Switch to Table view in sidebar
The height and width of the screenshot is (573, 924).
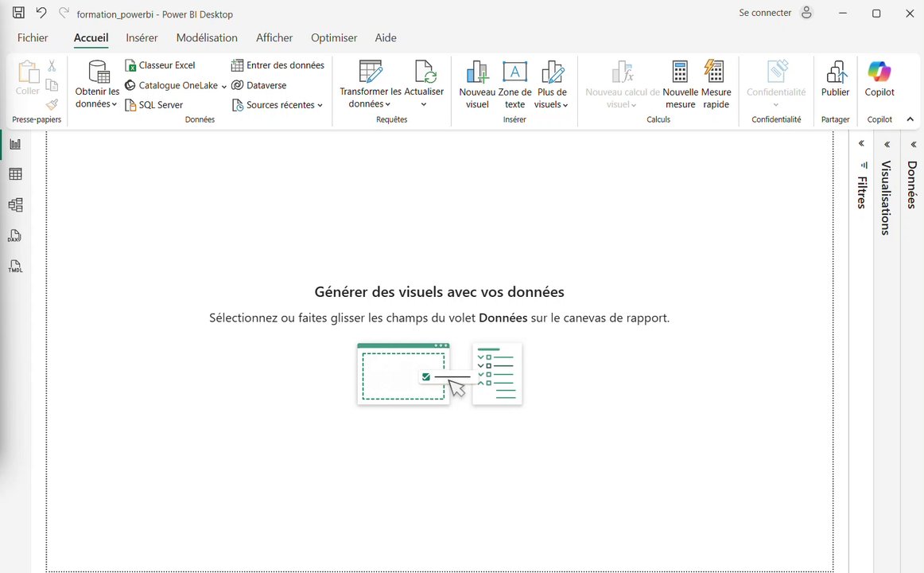(x=15, y=174)
